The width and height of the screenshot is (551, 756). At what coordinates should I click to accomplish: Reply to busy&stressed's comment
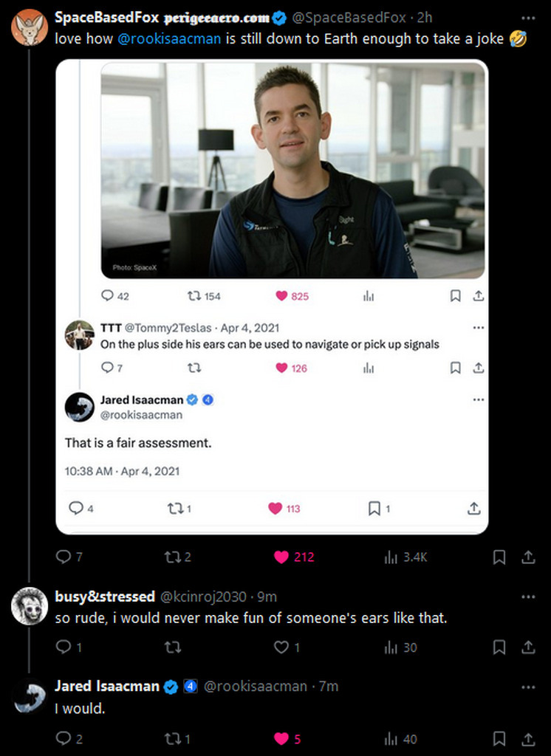pos(64,647)
